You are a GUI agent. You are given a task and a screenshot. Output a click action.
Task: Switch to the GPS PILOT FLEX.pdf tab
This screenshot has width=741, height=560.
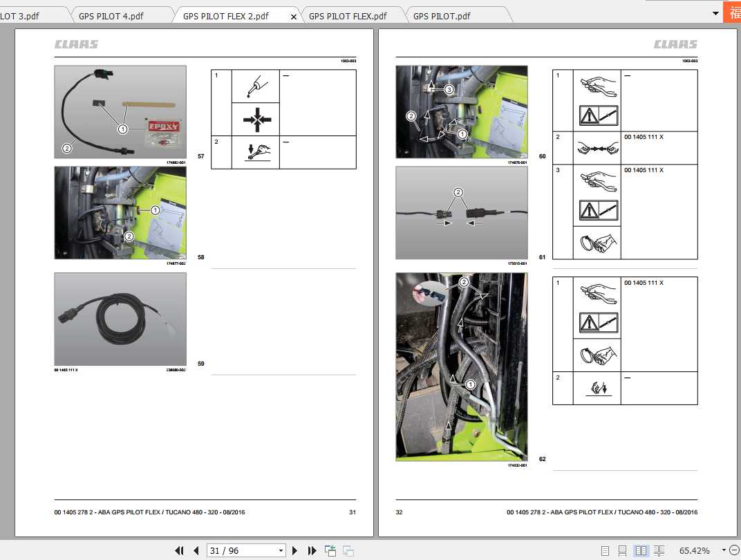[x=348, y=16]
